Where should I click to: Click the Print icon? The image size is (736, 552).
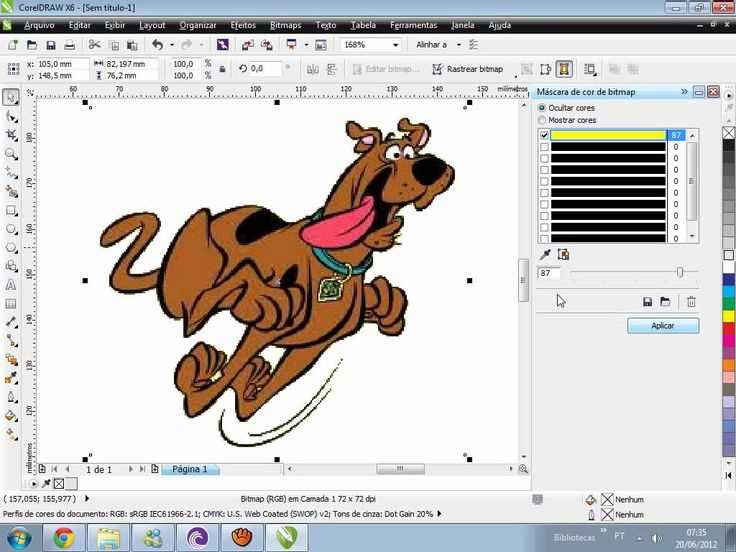(x=69, y=45)
